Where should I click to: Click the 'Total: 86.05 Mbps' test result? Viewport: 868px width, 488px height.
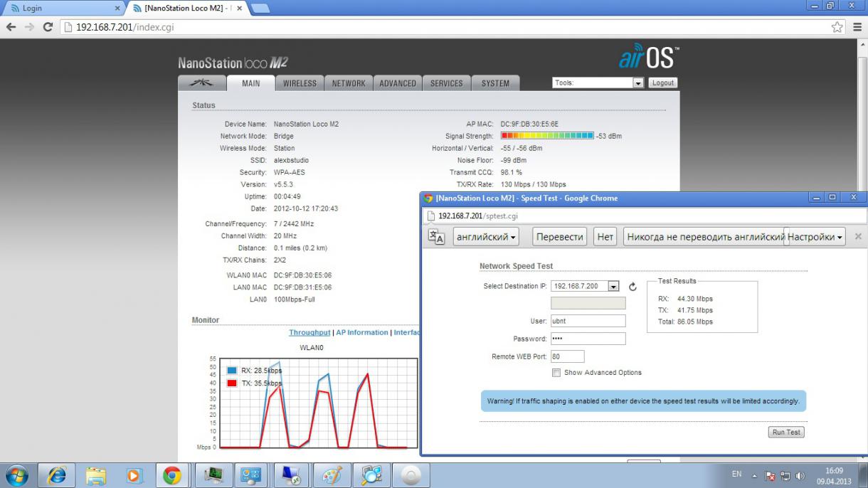click(685, 322)
